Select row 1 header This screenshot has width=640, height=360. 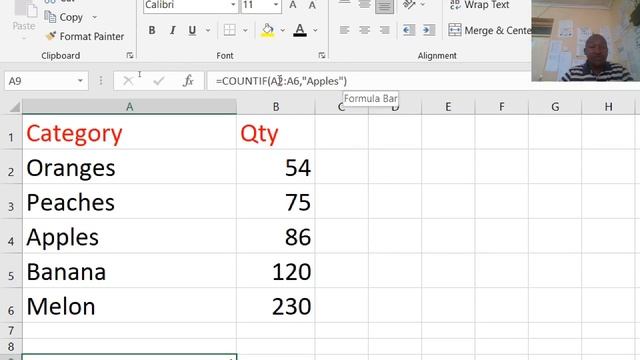click(x=11, y=132)
